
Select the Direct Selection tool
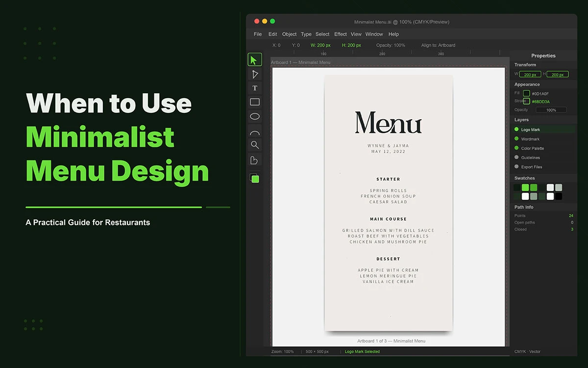(x=254, y=74)
